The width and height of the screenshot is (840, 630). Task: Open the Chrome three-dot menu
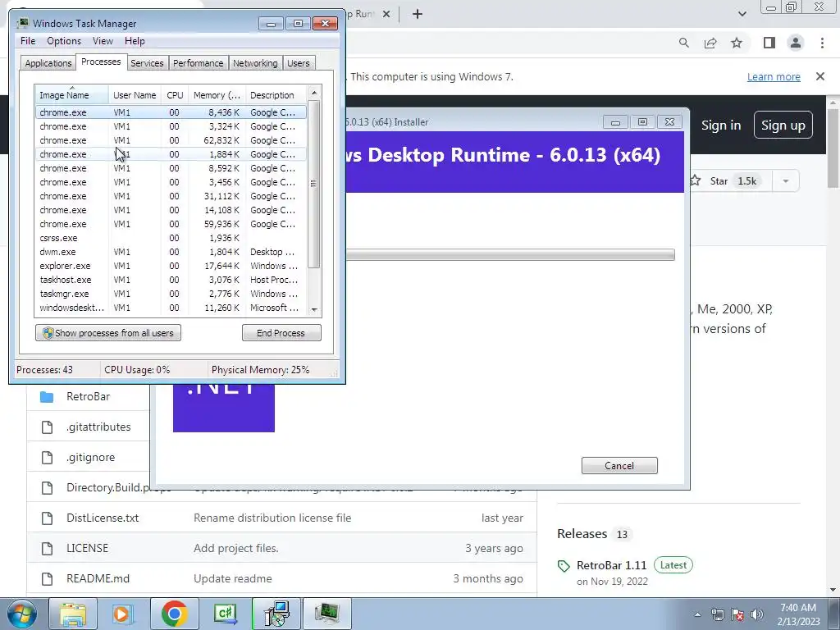pyautogui.click(x=822, y=43)
